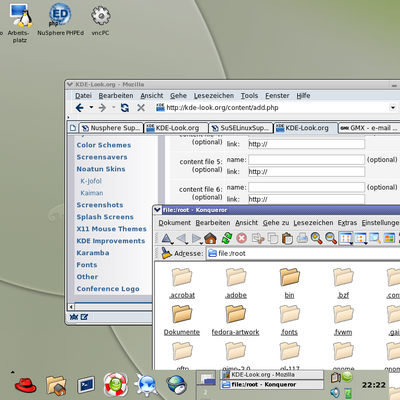This screenshot has width=400, height=400.
Task: Go forward in the Mozilla window
Action: click(x=102, y=108)
